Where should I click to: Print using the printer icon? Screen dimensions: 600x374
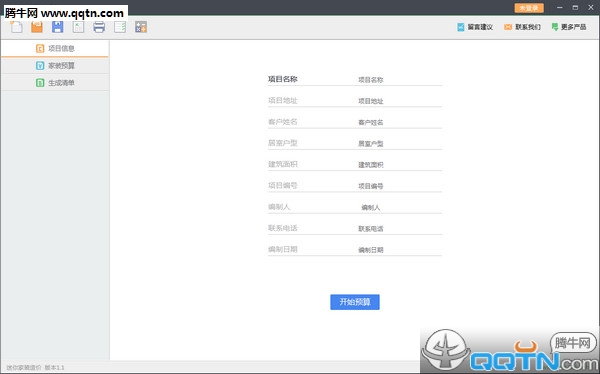click(x=99, y=27)
